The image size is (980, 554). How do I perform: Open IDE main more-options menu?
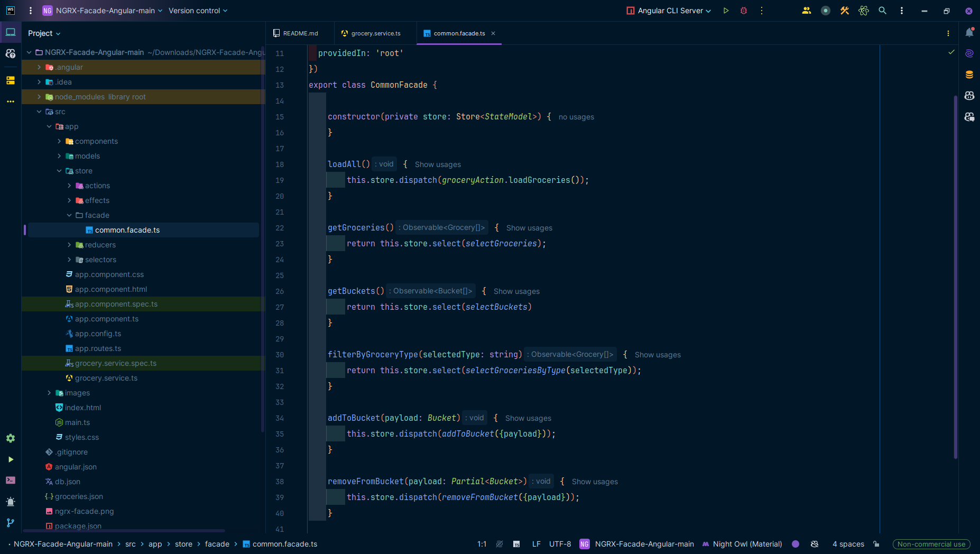click(x=902, y=11)
